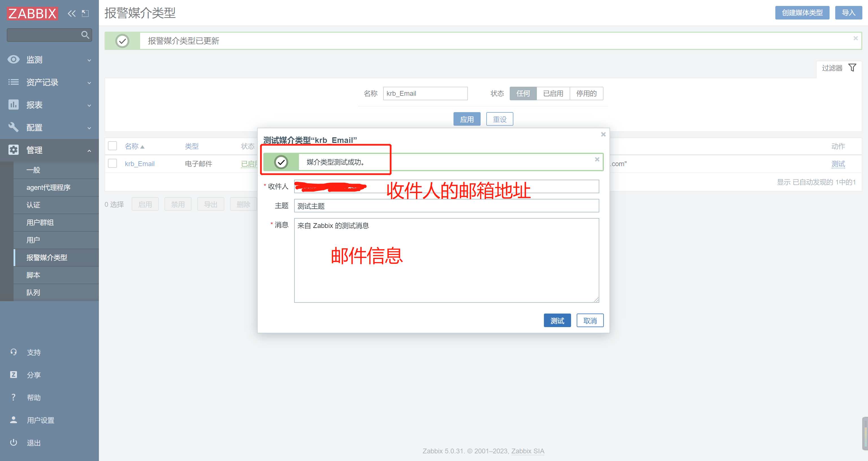Image resolution: width=868 pixels, height=461 pixels.
Task: Open the 认证 submenu item
Action: [56, 205]
